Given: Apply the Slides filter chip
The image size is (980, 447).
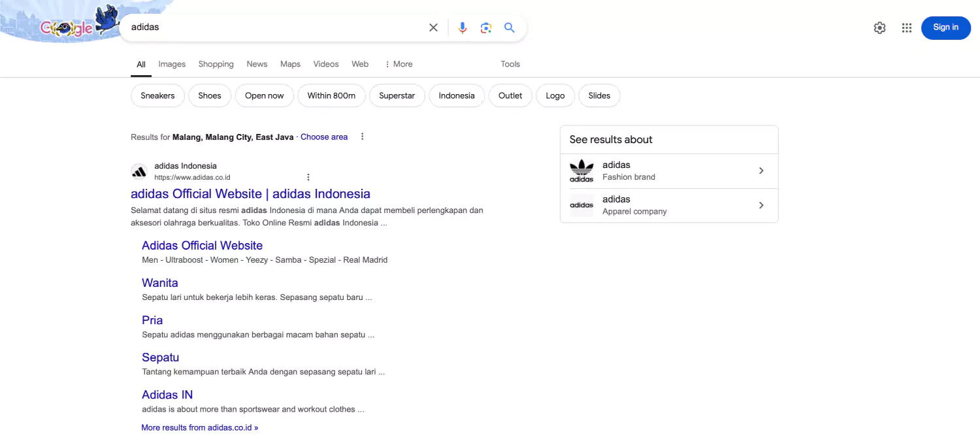Looking at the screenshot, I should pos(599,95).
